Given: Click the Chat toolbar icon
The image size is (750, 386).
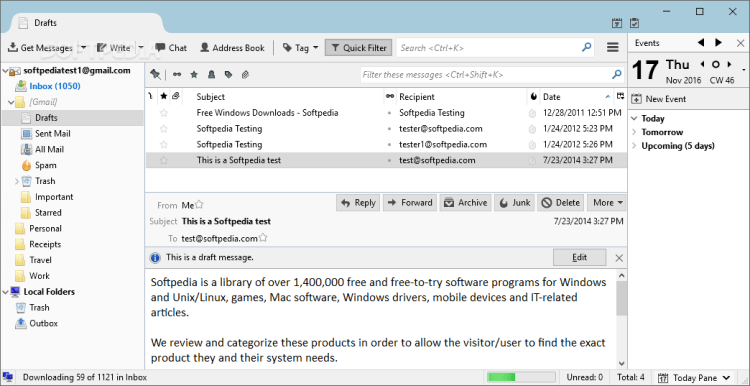Looking at the screenshot, I should point(171,48).
